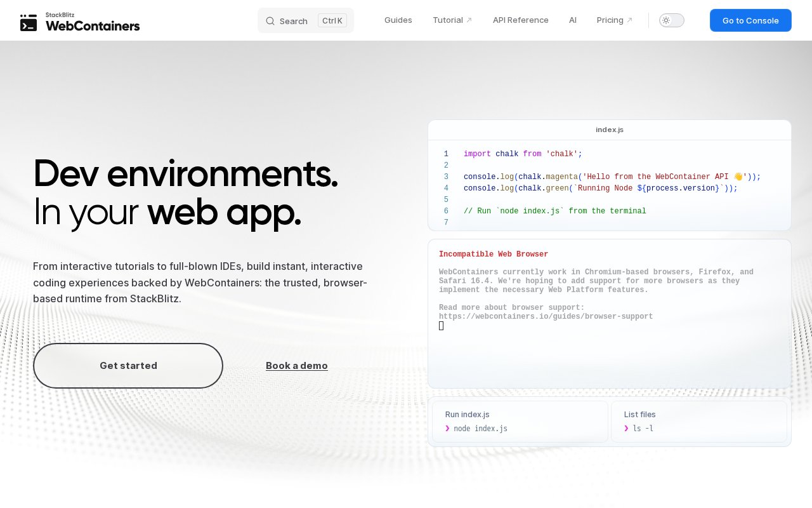This screenshot has height=508, width=812.
Task: Click line number 7 in the editor
Action: click(446, 223)
